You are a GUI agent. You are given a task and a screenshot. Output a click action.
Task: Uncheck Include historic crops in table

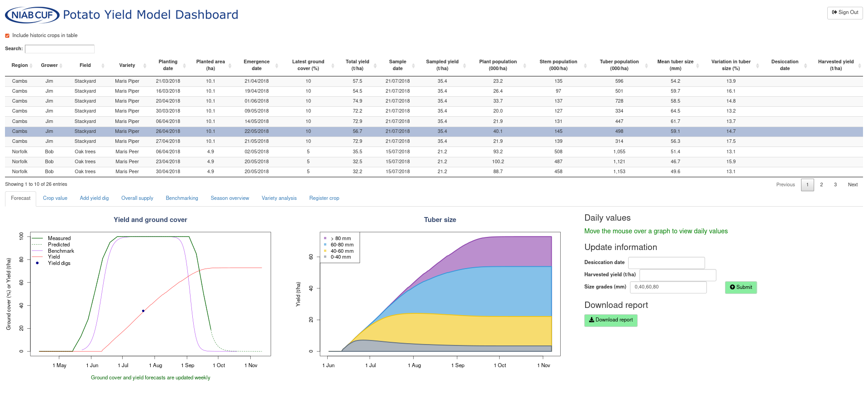[x=7, y=36]
